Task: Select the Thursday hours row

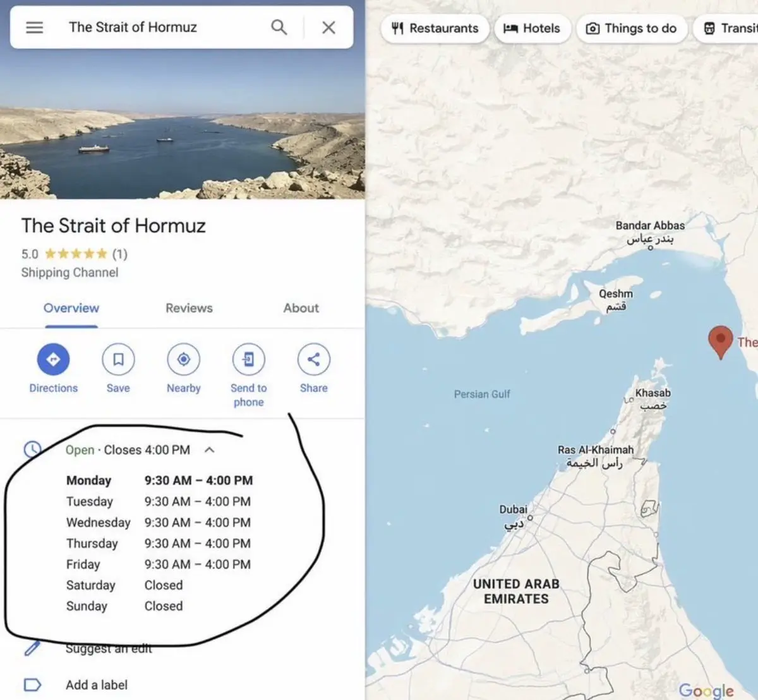Action: (x=159, y=543)
